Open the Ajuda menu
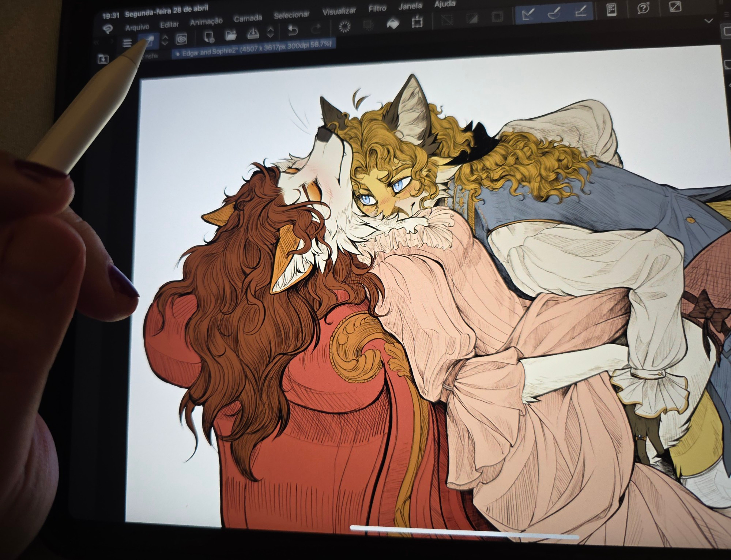731x560 pixels. click(x=445, y=4)
